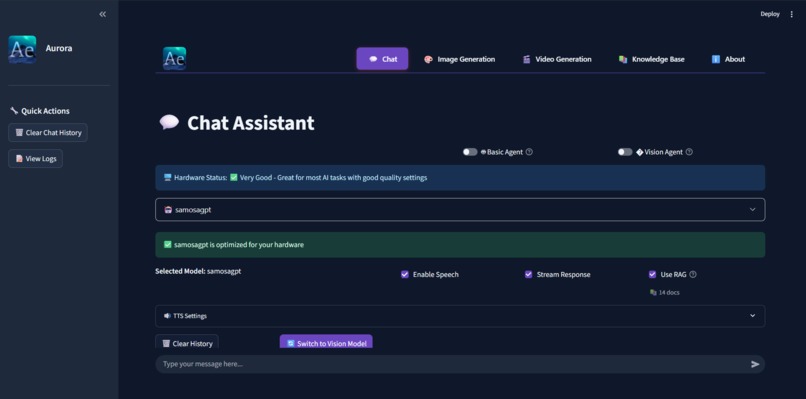
Task: Click the Aurora name in sidebar
Action: pos(59,48)
